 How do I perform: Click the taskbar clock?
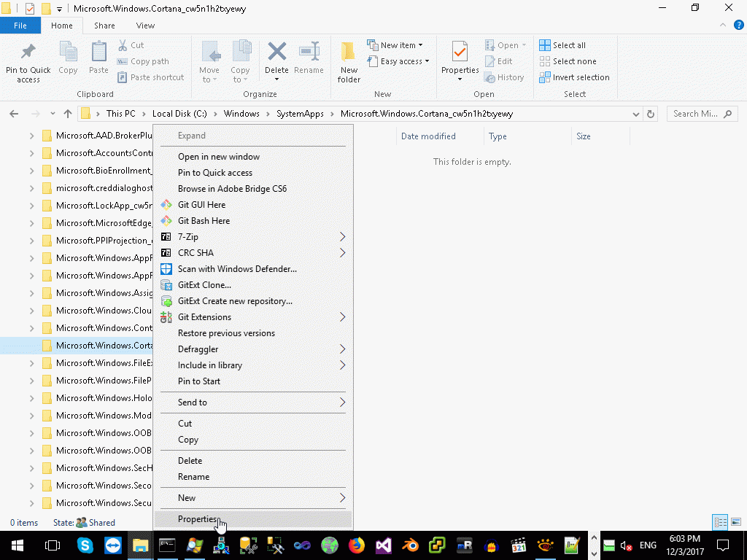[684, 545]
